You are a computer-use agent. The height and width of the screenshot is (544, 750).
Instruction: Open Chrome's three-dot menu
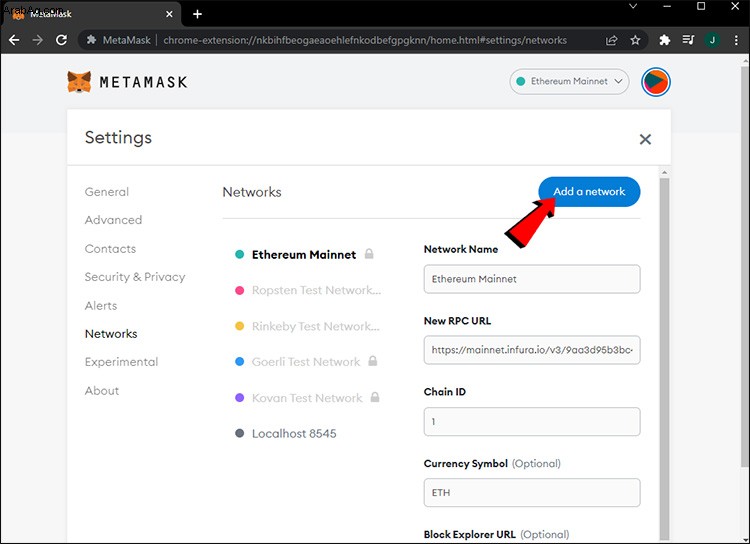(x=736, y=40)
